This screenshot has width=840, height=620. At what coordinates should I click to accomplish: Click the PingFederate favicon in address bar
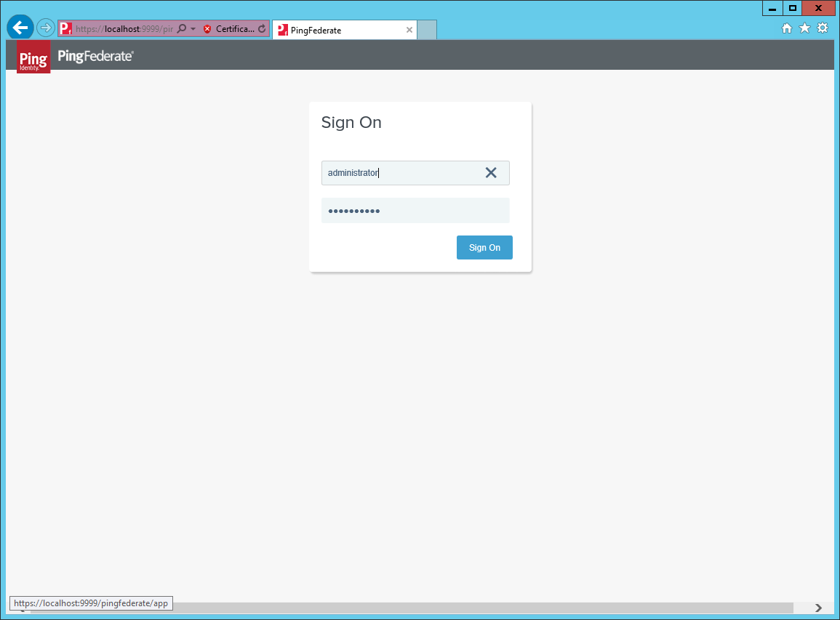click(x=65, y=28)
